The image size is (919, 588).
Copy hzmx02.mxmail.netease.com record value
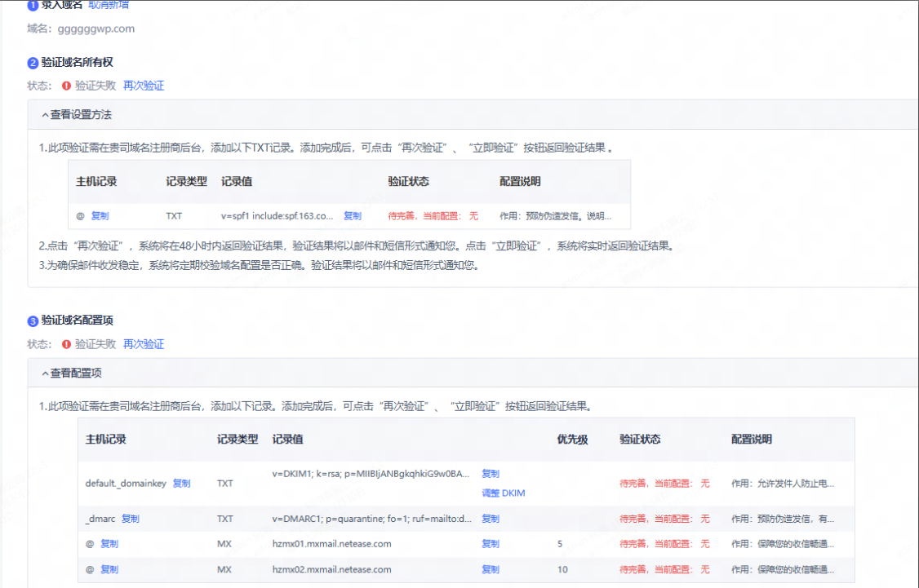491,569
